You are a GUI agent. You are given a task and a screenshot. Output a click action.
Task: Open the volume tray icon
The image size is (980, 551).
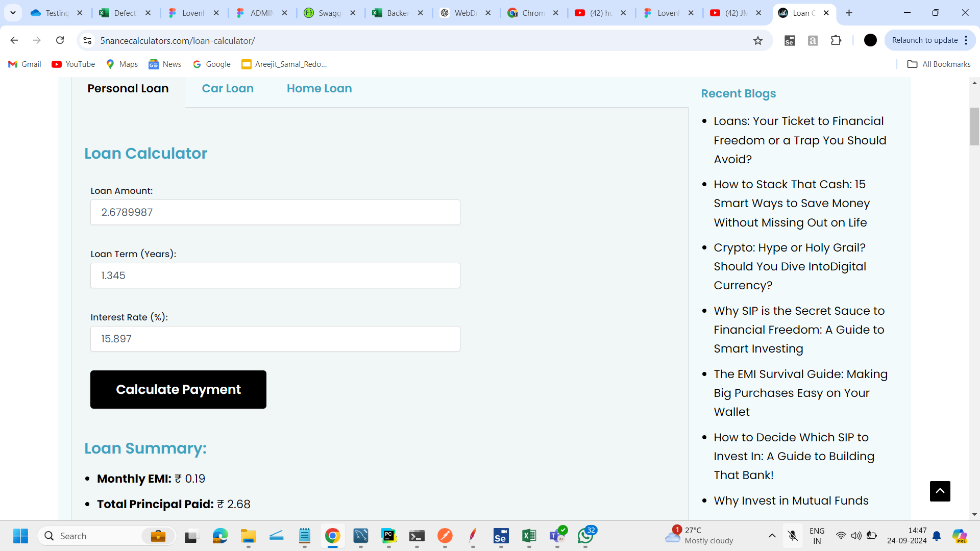coord(856,536)
